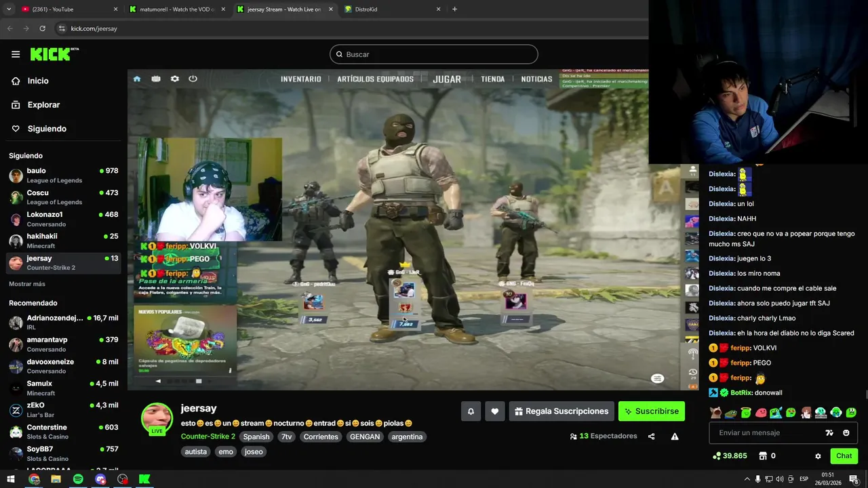Report the stream with warning icon
Viewport: 868px width, 488px height.
point(675,436)
